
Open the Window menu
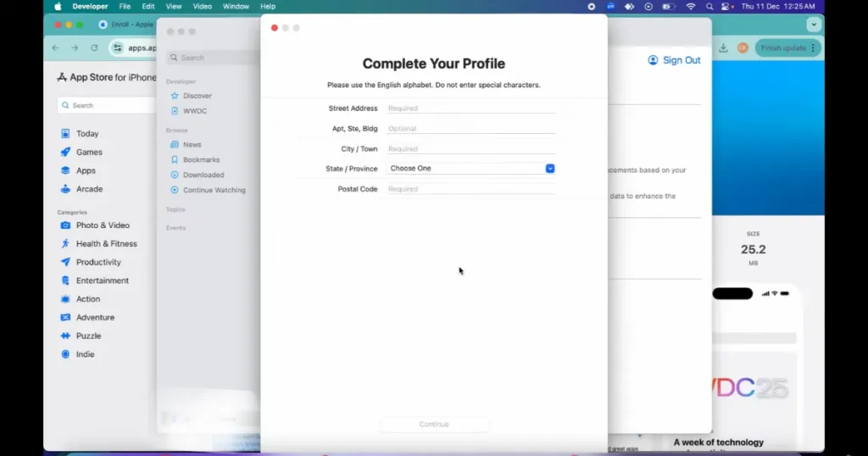[236, 7]
